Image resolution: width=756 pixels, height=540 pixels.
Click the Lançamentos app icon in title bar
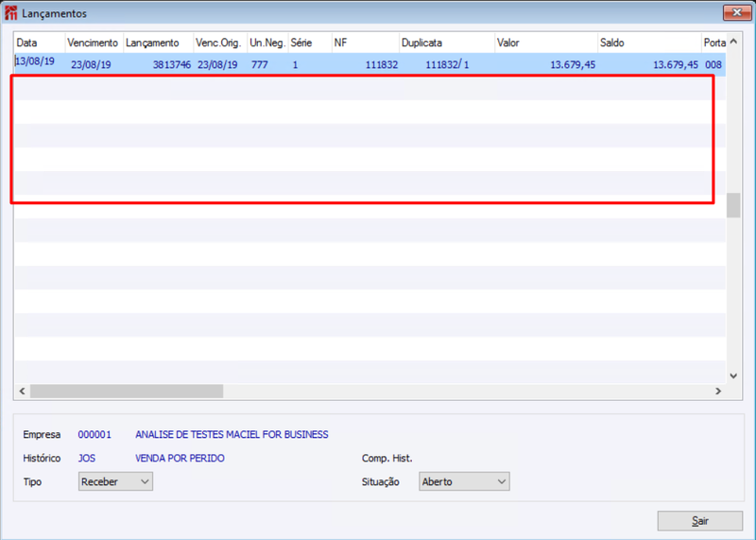10,13
